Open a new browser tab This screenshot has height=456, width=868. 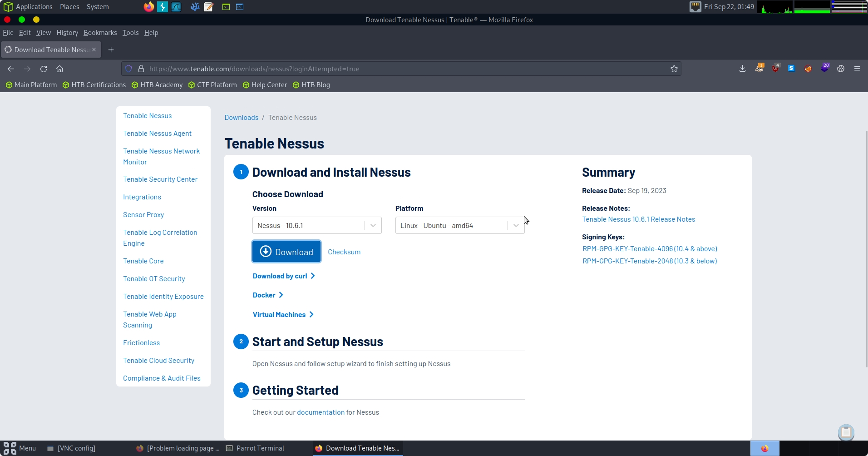[x=111, y=50]
